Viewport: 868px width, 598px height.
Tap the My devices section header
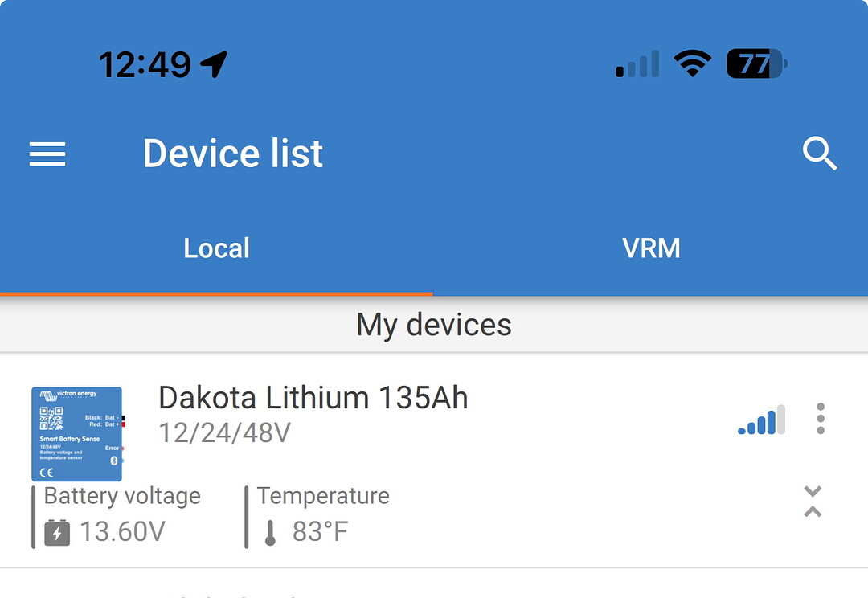pyautogui.click(x=434, y=325)
